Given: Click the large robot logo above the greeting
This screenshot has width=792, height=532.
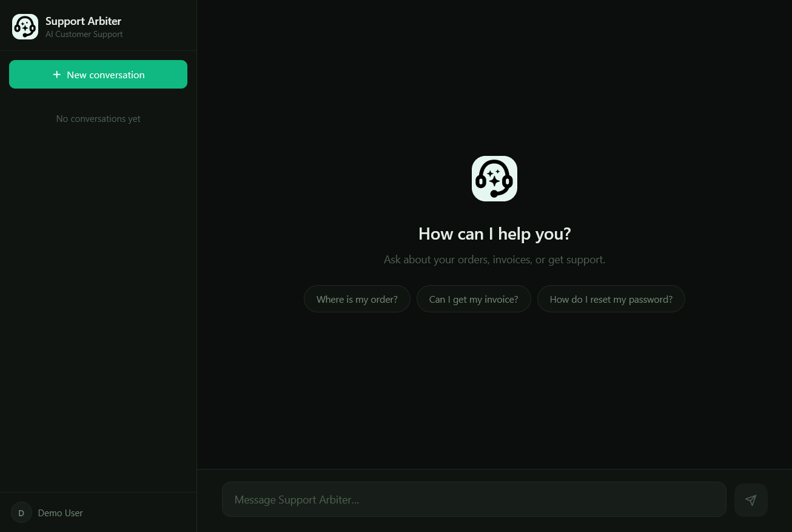Looking at the screenshot, I should coord(494,178).
